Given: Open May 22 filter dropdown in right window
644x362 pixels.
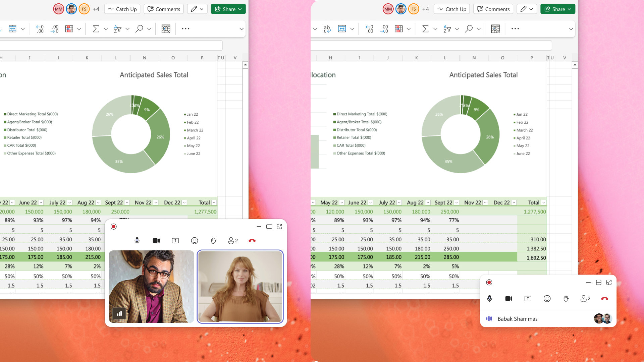Looking at the screenshot, I should tap(341, 203).
